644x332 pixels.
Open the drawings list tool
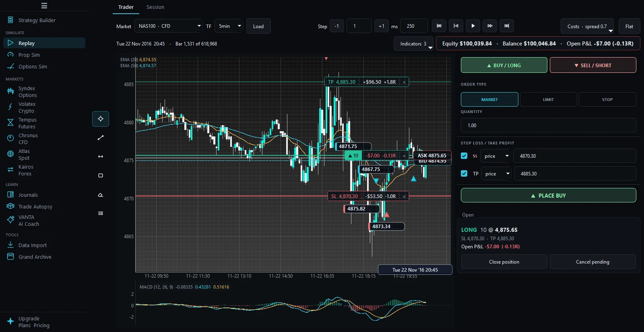click(x=101, y=213)
